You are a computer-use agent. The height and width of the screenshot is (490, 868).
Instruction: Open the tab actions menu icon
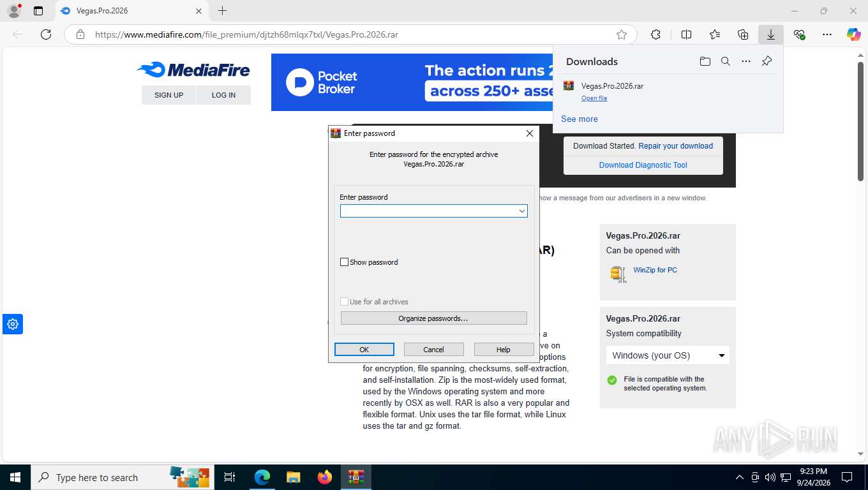[38, 11]
